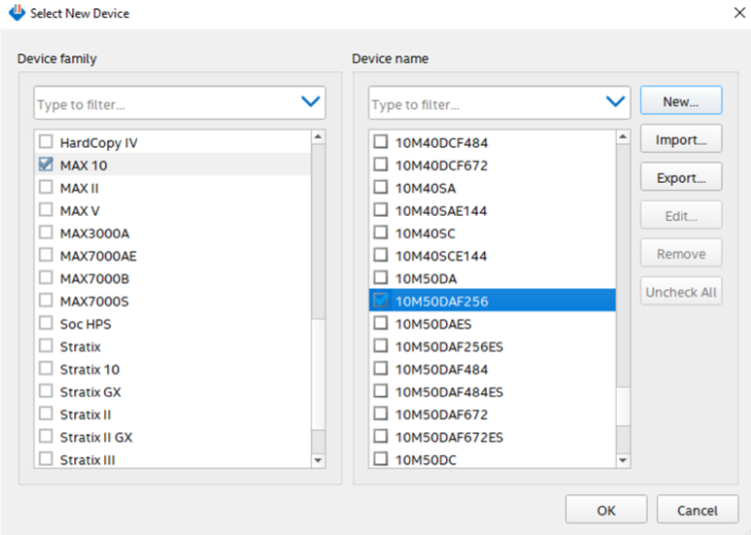This screenshot has width=751, height=535.
Task: Enable the Stratix 10 checkbox
Action: click(46, 369)
